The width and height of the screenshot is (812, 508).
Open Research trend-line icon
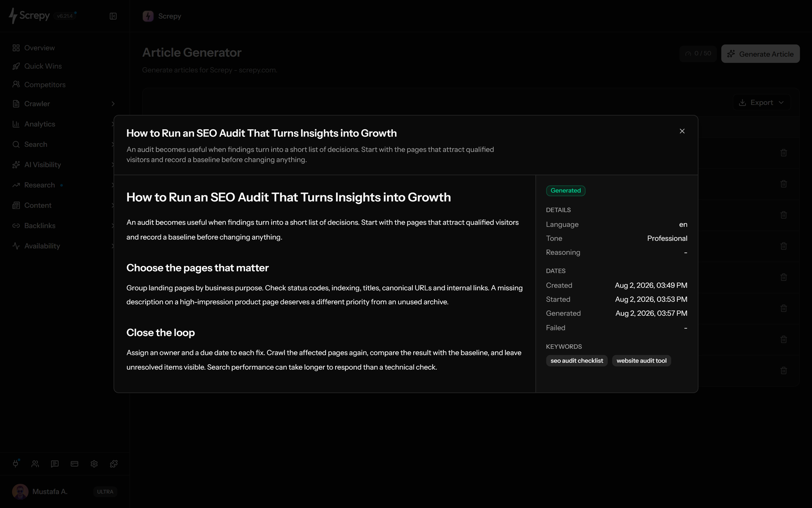[16, 185]
